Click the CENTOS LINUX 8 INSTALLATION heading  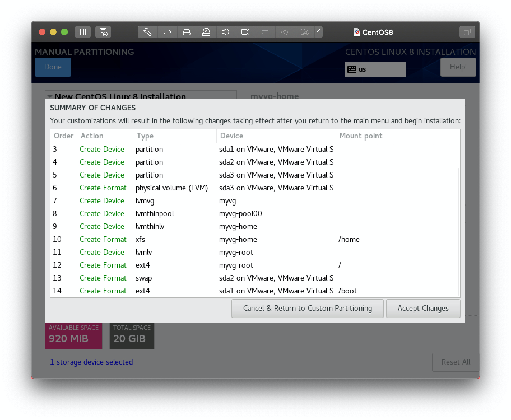pyautogui.click(x=410, y=52)
